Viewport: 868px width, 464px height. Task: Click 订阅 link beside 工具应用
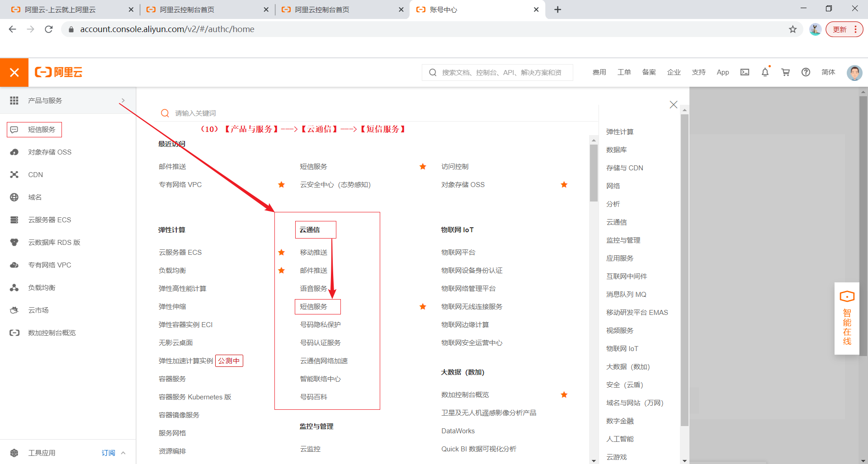108,453
